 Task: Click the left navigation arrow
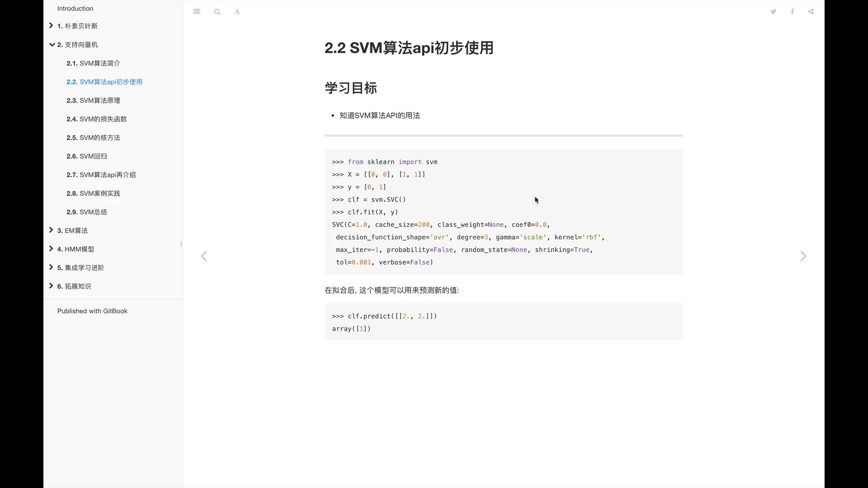tap(204, 256)
